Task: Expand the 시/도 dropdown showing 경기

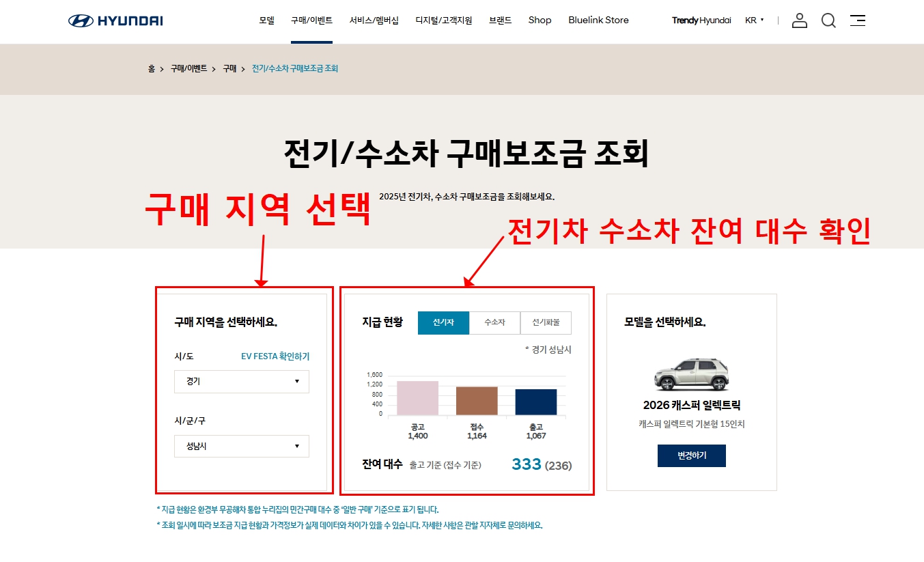Action: (x=242, y=382)
